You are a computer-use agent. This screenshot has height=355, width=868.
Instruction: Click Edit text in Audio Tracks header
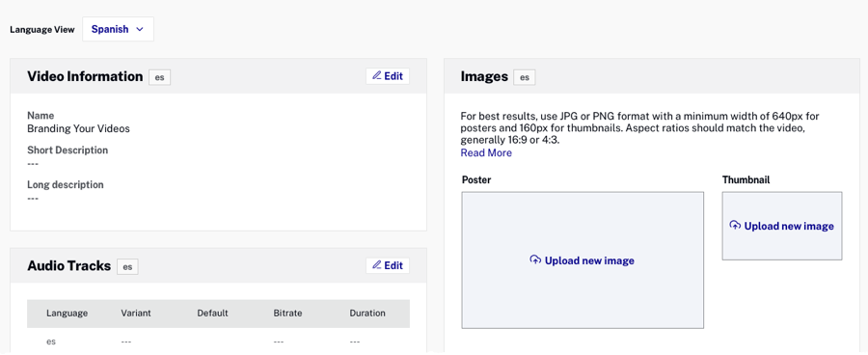[393, 266]
